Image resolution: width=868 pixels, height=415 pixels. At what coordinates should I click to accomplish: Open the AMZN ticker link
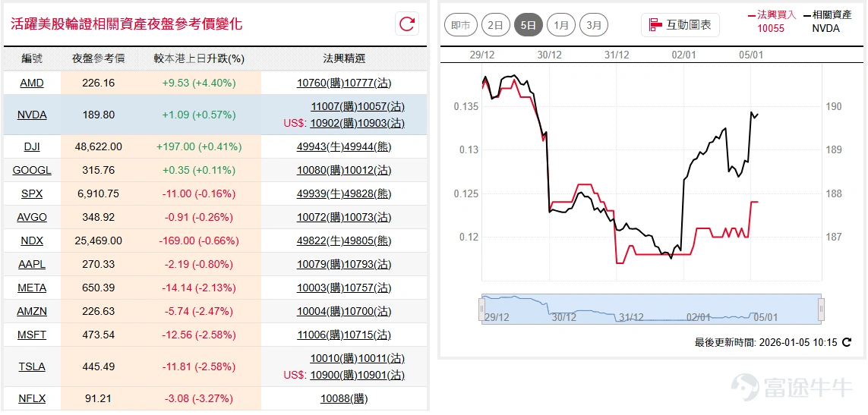(x=32, y=312)
